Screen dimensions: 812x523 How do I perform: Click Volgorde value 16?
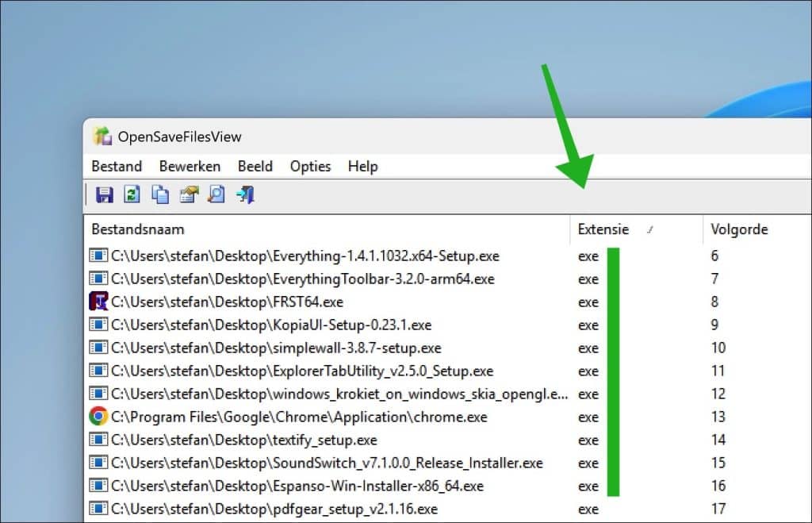coord(718,486)
